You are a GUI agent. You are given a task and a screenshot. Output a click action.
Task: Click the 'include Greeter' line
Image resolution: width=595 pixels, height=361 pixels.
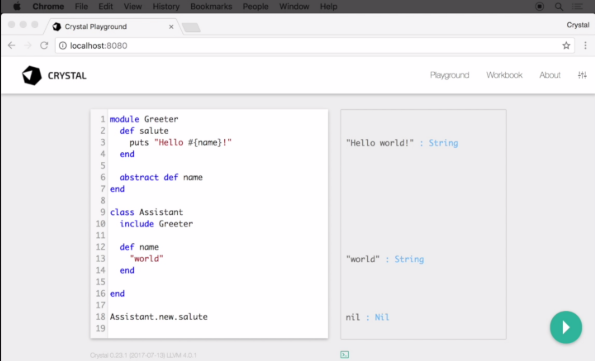(x=156, y=224)
